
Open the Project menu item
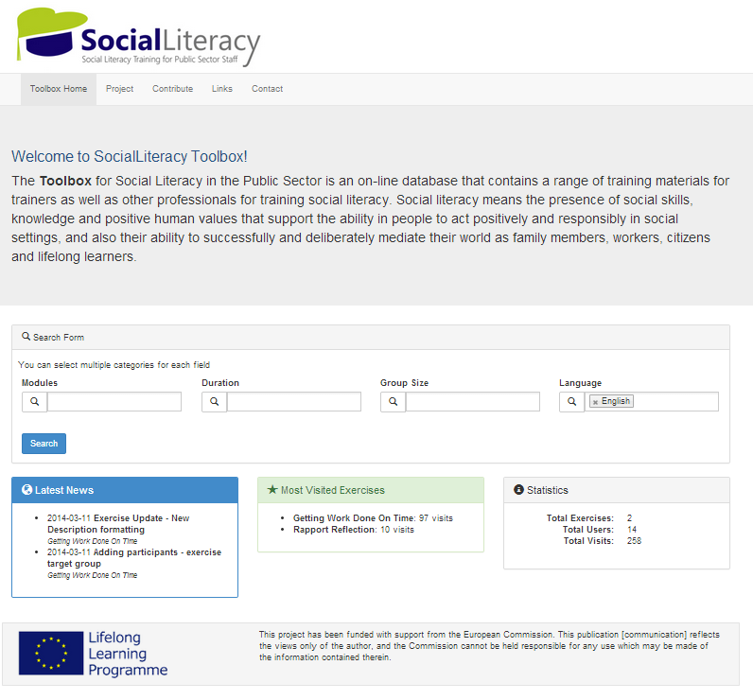click(119, 89)
